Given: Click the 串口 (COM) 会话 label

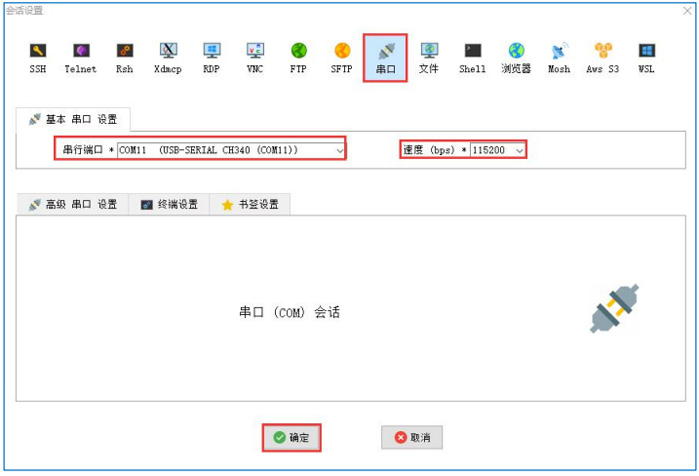Looking at the screenshot, I should [x=289, y=312].
